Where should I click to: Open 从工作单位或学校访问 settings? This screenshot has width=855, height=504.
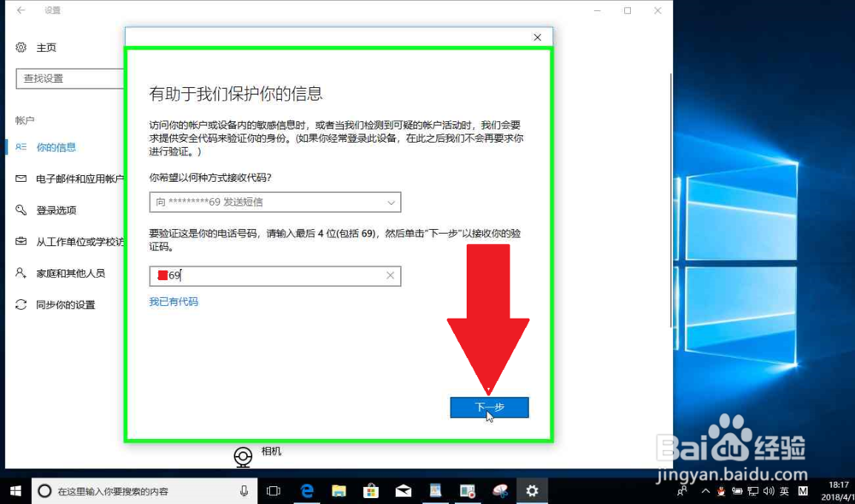64,241
